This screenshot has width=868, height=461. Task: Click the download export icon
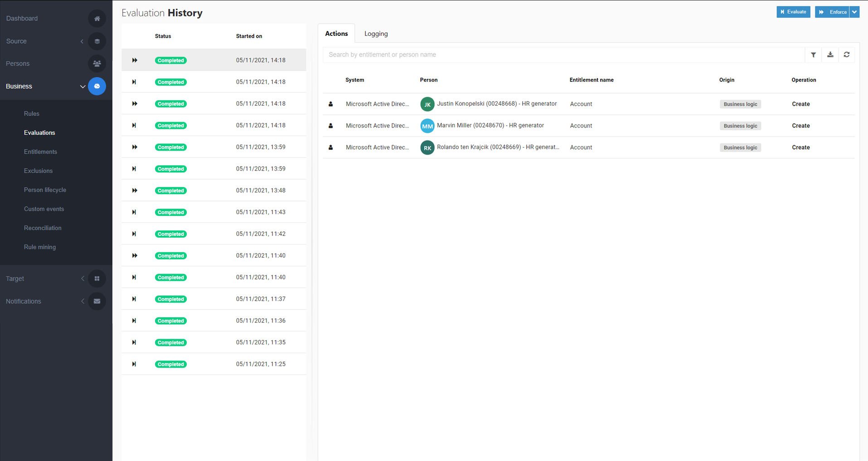tap(830, 55)
